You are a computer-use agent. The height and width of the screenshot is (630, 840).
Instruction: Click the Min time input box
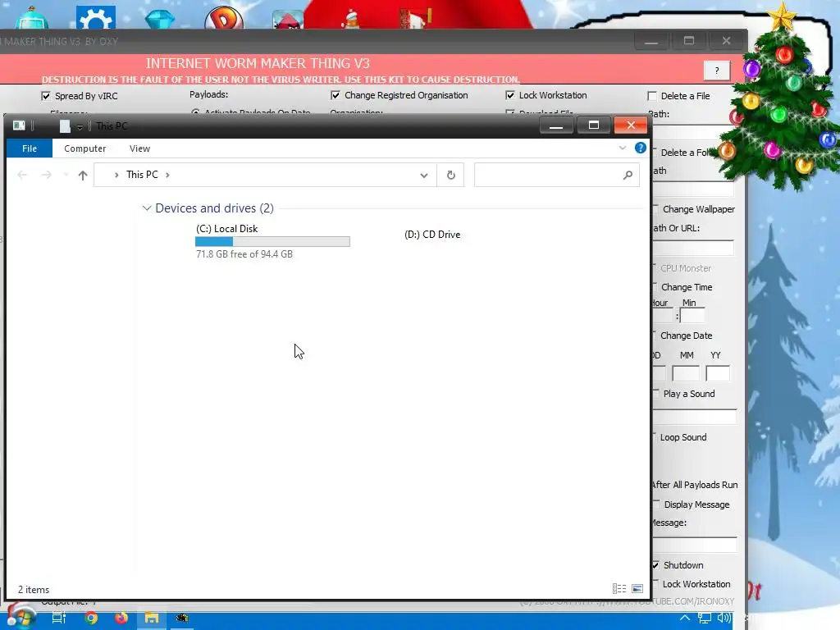click(x=692, y=316)
